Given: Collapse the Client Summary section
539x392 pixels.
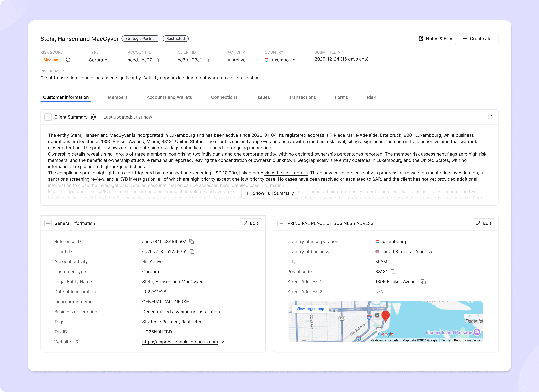Looking at the screenshot, I should [48, 117].
